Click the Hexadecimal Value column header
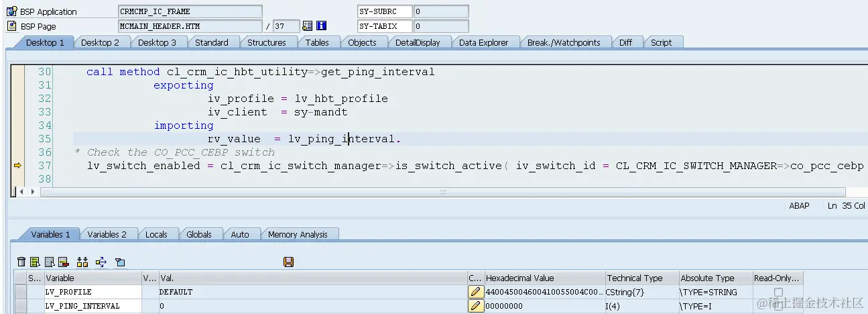Screen dimensions: 868x314 tap(544, 278)
